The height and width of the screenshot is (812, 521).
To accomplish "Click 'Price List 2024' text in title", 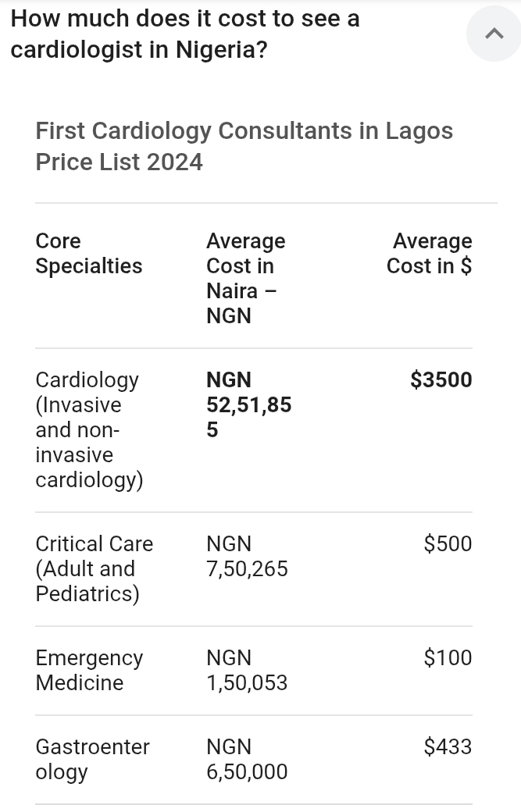I will pyautogui.click(x=119, y=162).
